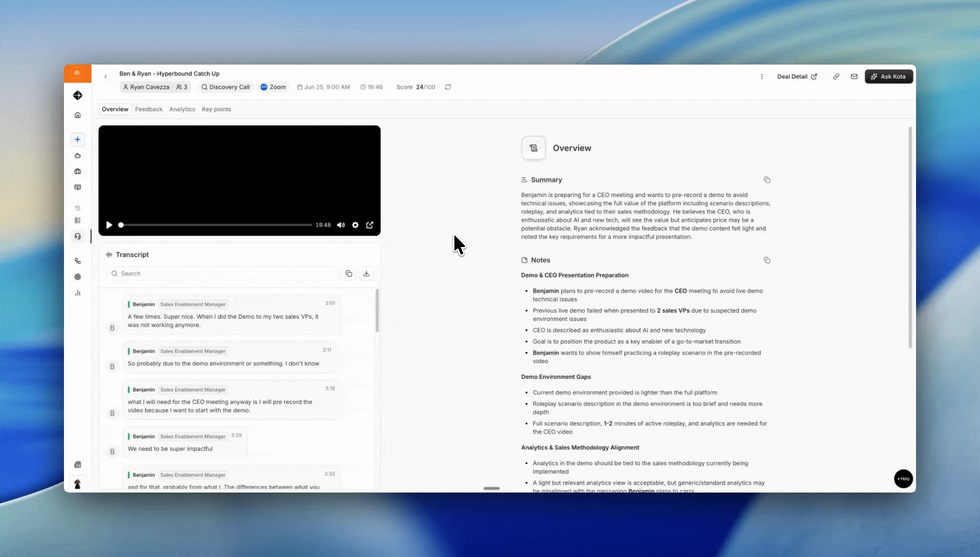
Task: Copy the Notes section
Action: pos(767,260)
